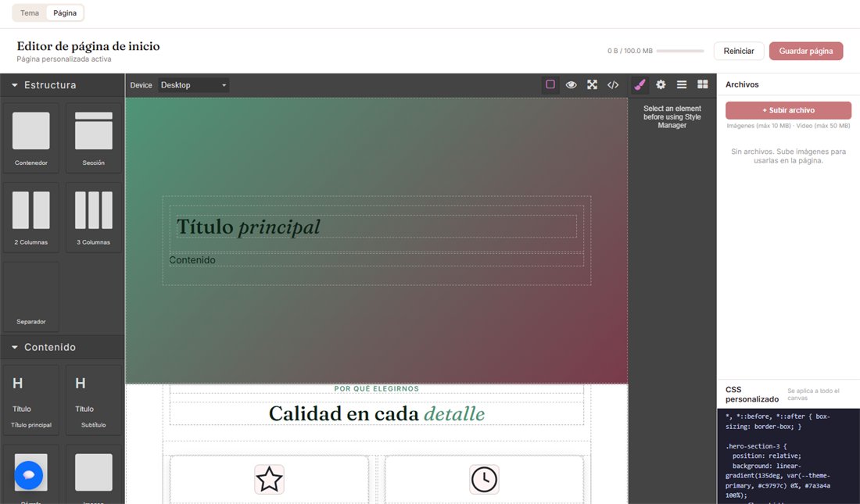Enter fullscreen mode with the arrows icon
Image resolution: width=860 pixels, height=504 pixels.
tap(592, 84)
